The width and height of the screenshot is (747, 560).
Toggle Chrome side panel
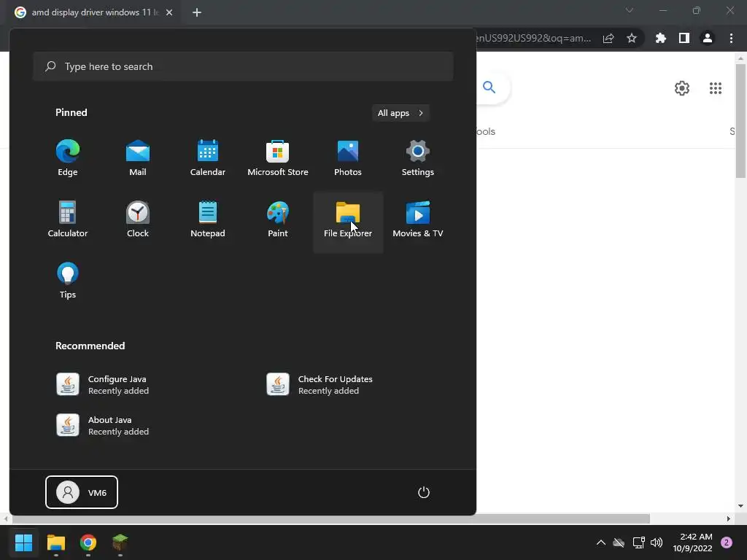tap(684, 38)
